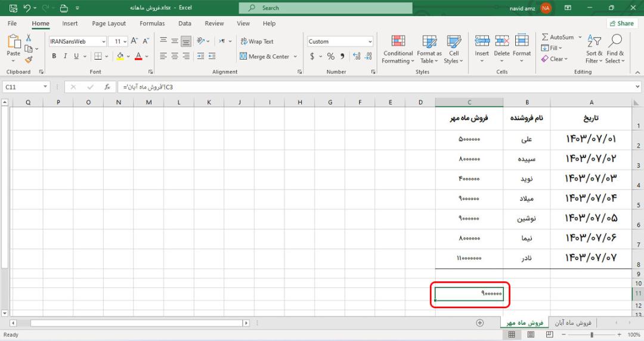Screen dimensions: 644x341
Task: Toggle Italic formatting
Action: pos(65,56)
